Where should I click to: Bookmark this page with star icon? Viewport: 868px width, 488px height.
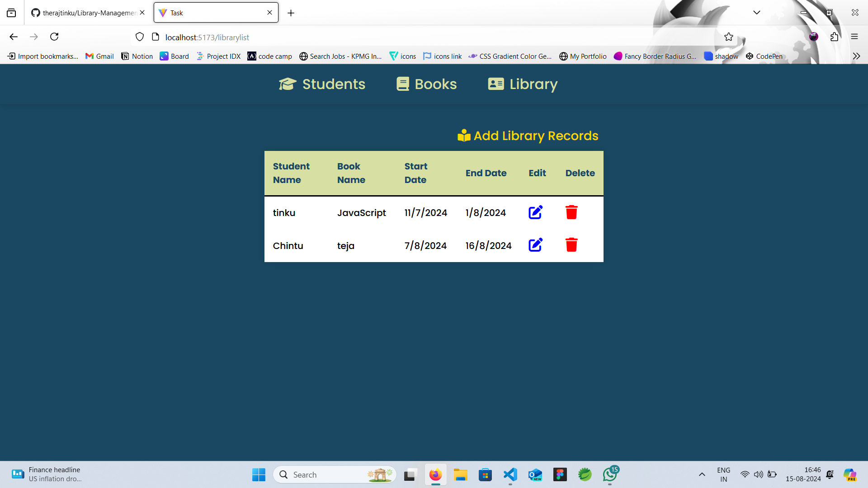click(x=728, y=37)
